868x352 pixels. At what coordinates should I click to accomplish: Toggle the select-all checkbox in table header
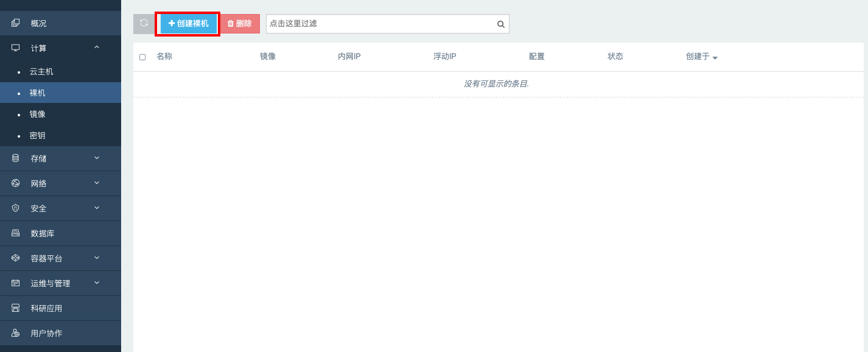point(142,57)
